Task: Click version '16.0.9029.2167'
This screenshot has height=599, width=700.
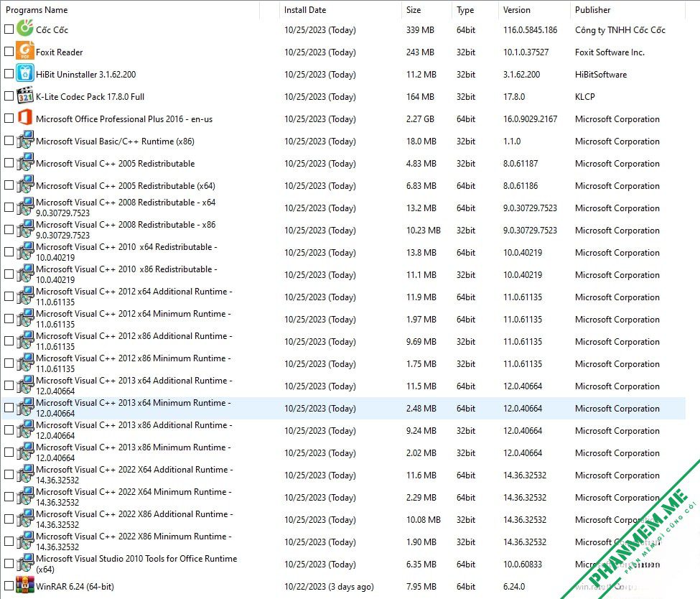Action: [x=531, y=119]
